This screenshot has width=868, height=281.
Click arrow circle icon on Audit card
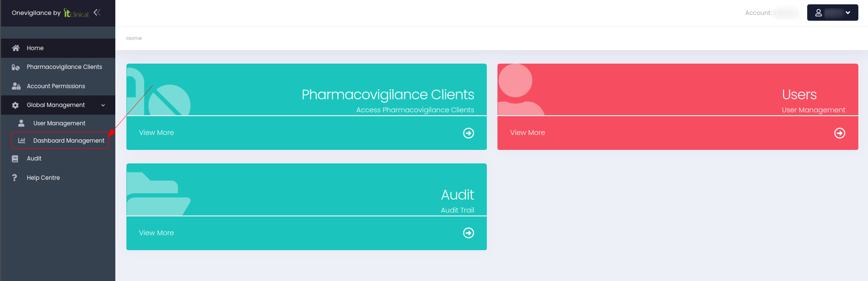pyautogui.click(x=468, y=233)
